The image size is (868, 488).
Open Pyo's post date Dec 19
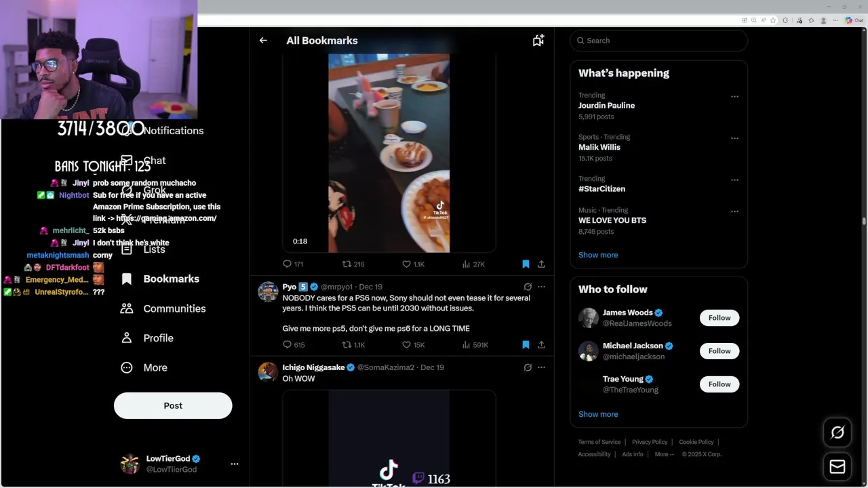[x=370, y=287]
